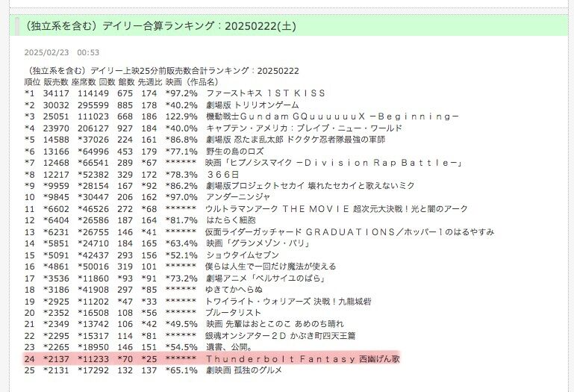Click ウルトラマンアーク THE MOVIE title
574x392 pixels.
coord(337,209)
